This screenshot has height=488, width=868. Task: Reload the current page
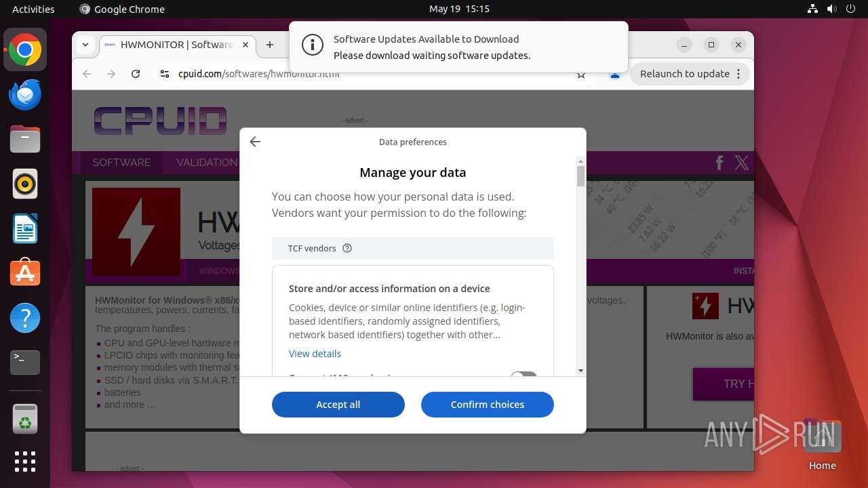coord(136,74)
